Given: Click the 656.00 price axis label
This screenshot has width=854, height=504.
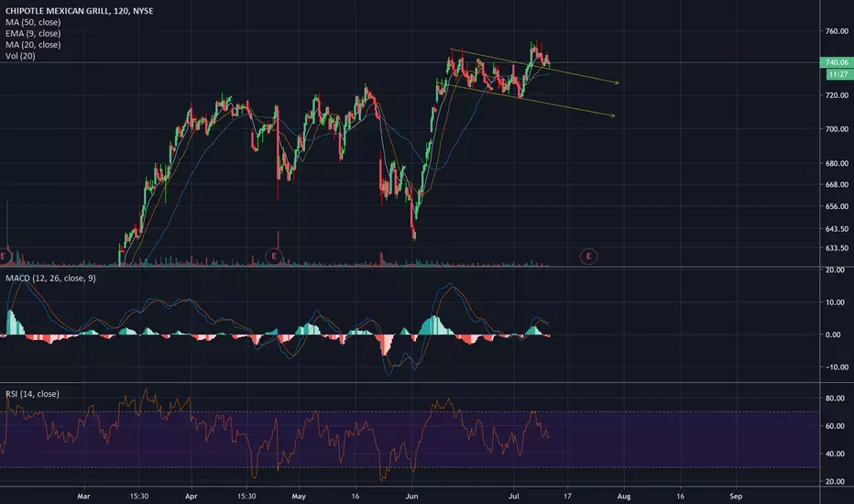Looking at the screenshot, I should pos(837,206).
